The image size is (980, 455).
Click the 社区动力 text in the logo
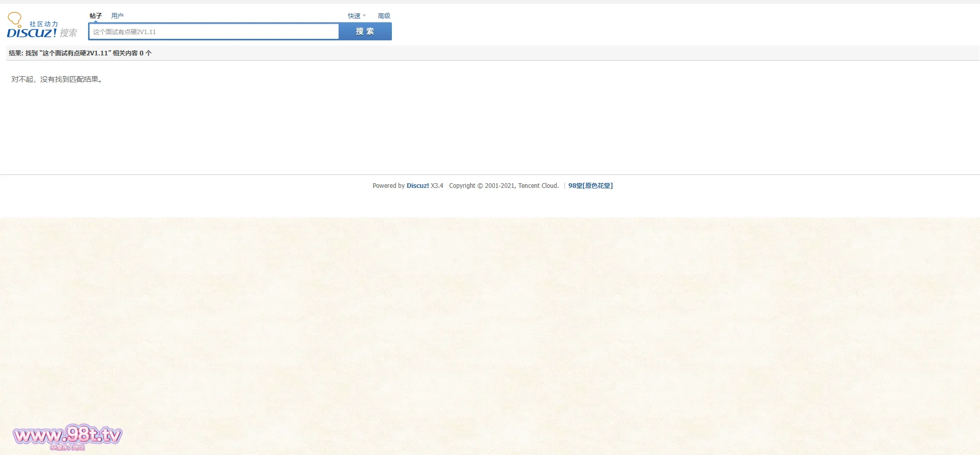43,24
